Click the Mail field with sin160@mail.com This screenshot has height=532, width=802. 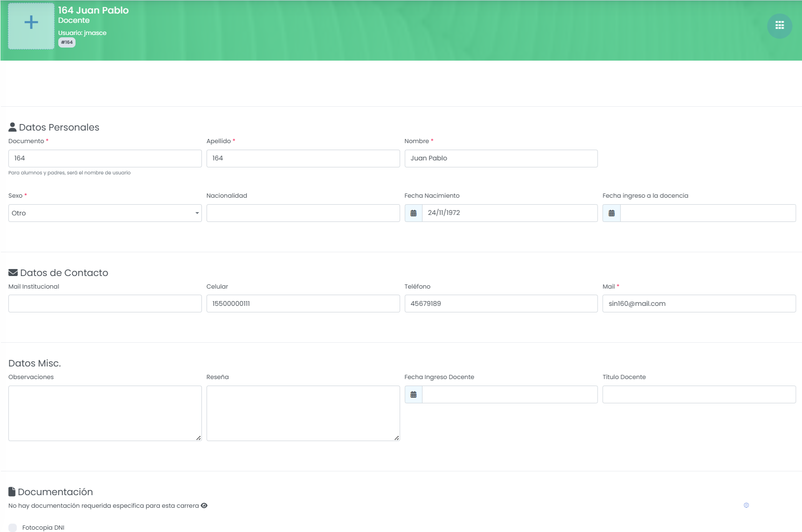point(699,304)
